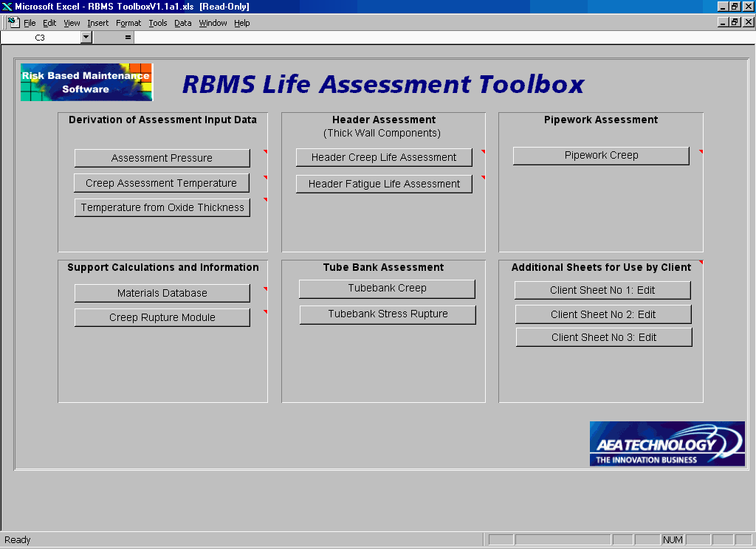Viewport: 756px width, 549px height.
Task: Click the Excel workbook icon beside File menu
Action: tap(13, 23)
